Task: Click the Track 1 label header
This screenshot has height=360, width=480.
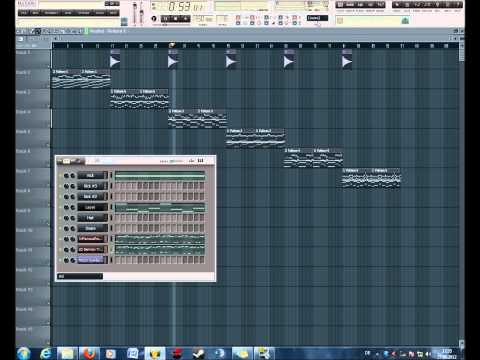Action: click(33, 60)
